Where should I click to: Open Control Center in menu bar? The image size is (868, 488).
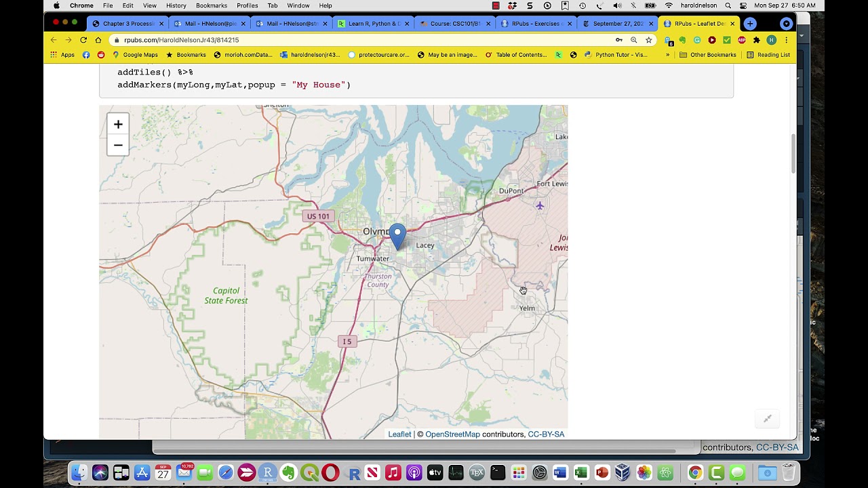coord(743,5)
